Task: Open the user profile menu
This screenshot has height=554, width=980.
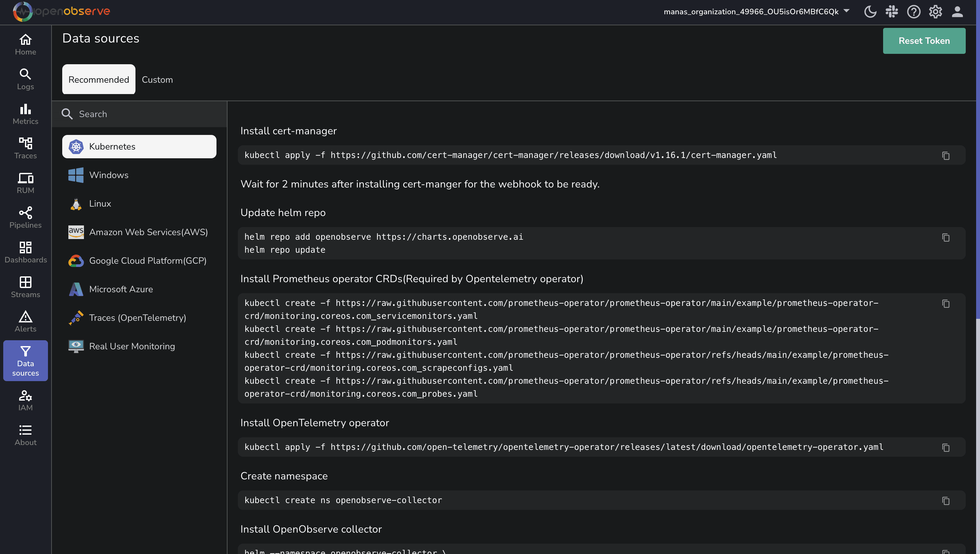Action: pyautogui.click(x=957, y=11)
